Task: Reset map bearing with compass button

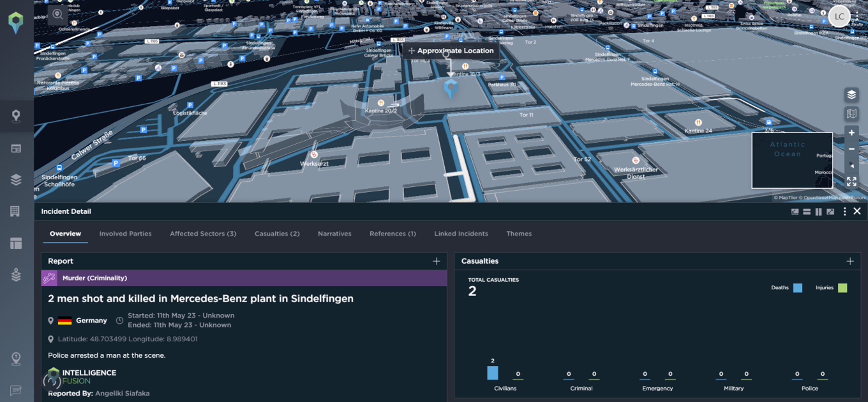Action: (x=852, y=166)
